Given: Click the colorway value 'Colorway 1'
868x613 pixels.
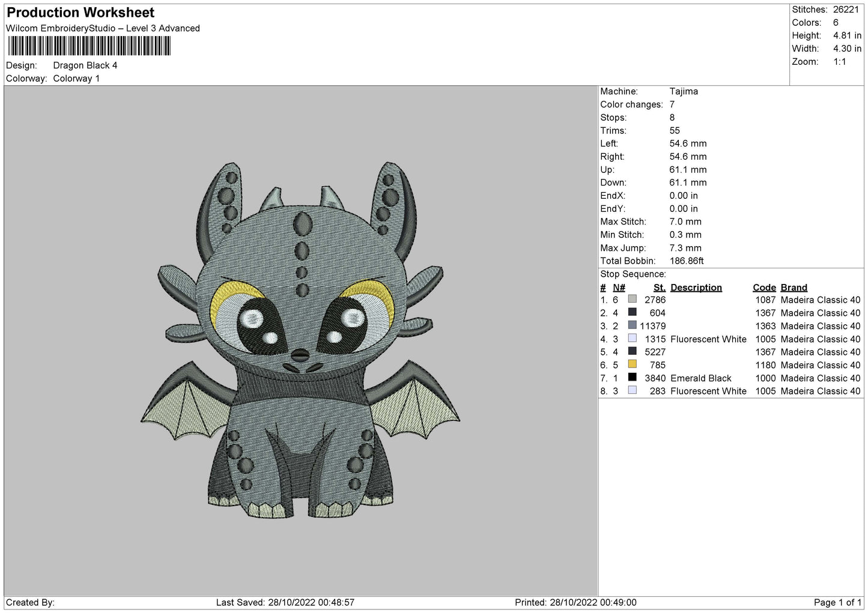Looking at the screenshot, I should click(x=76, y=79).
